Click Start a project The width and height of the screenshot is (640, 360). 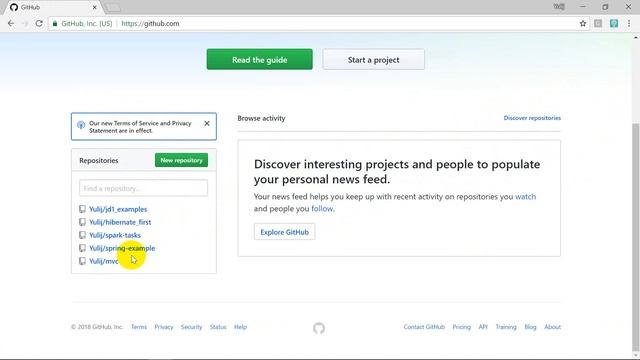click(x=373, y=60)
